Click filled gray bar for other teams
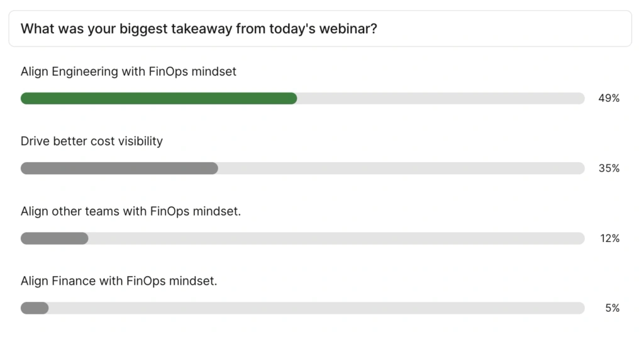Screen dimensions: 644x337 tap(55, 238)
